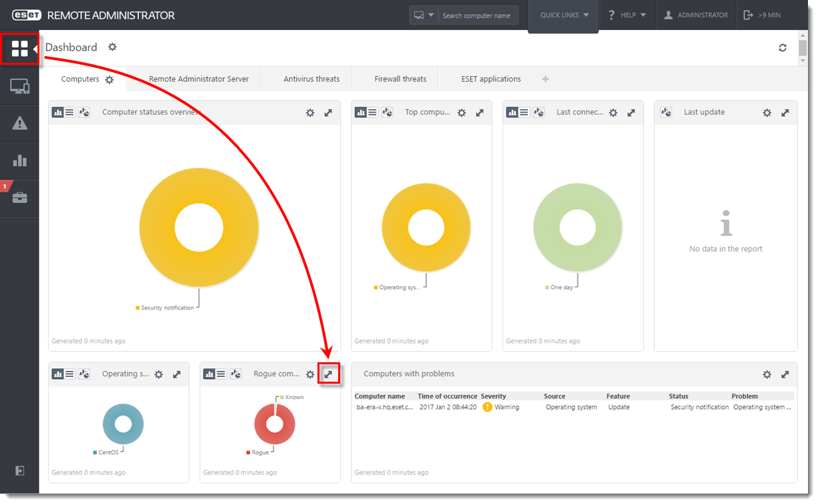Click the logout >9 MIN button

(x=762, y=15)
